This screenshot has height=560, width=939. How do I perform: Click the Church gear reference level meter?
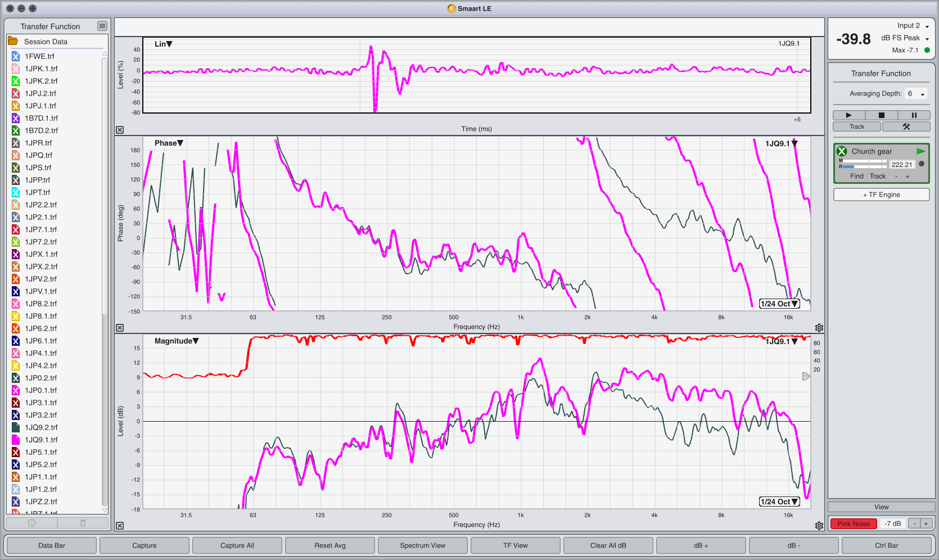coord(865,166)
